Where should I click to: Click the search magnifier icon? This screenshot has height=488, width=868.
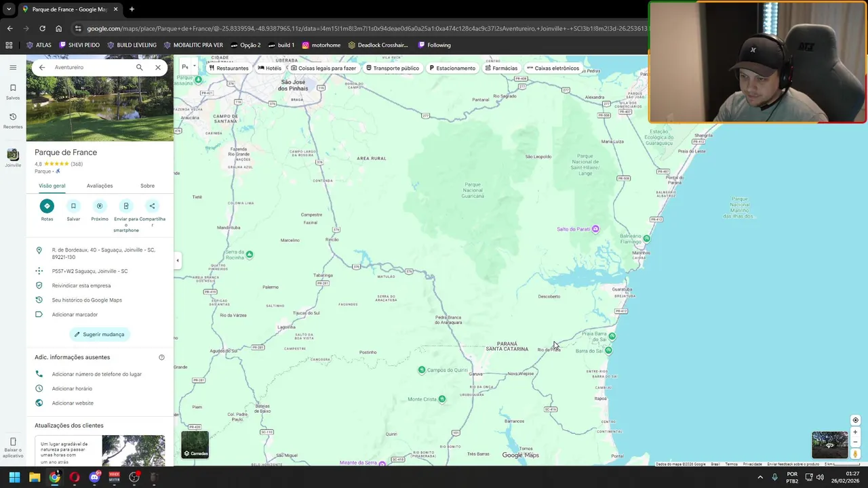pos(140,67)
